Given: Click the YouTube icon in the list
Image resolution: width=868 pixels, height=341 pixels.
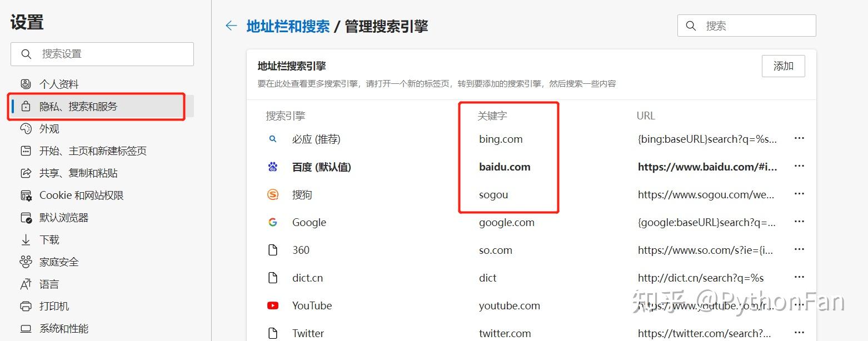Looking at the screenshot, I should pos(272,305).
